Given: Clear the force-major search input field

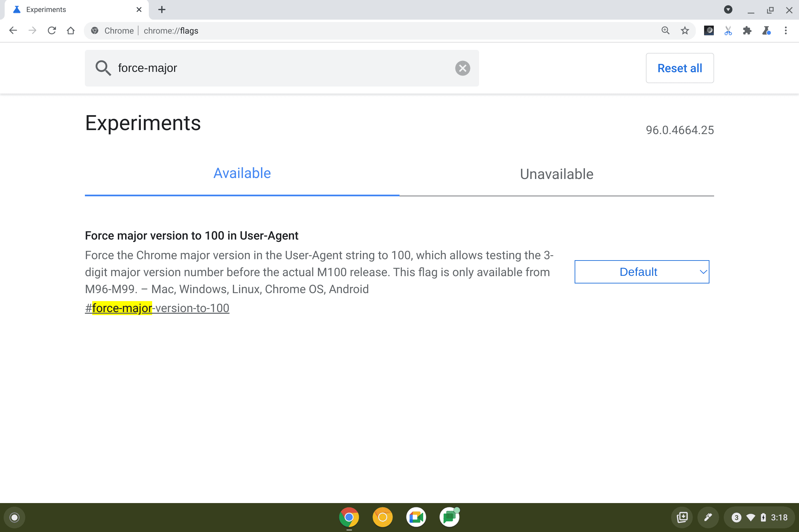Looking at the screenshot, I should 463,68.
